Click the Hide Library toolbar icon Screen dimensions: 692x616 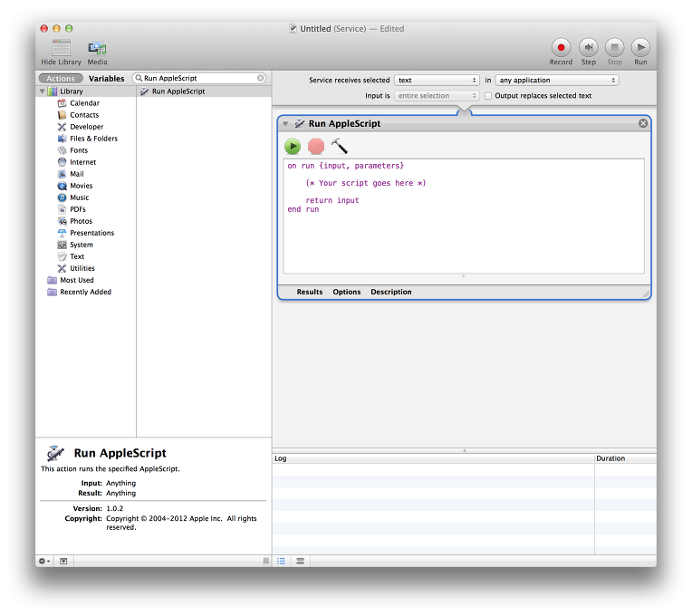pyautogui.click(x=62, y=48)
